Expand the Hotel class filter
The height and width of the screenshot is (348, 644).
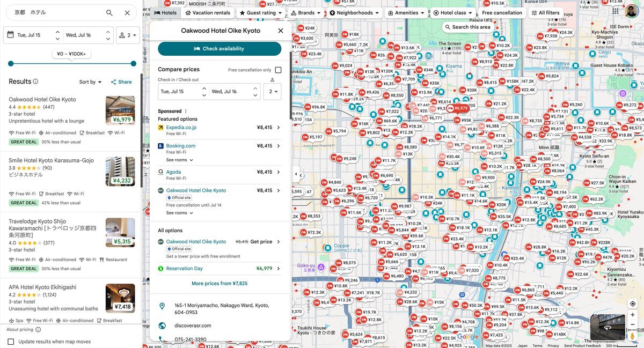tap(453, 13)
